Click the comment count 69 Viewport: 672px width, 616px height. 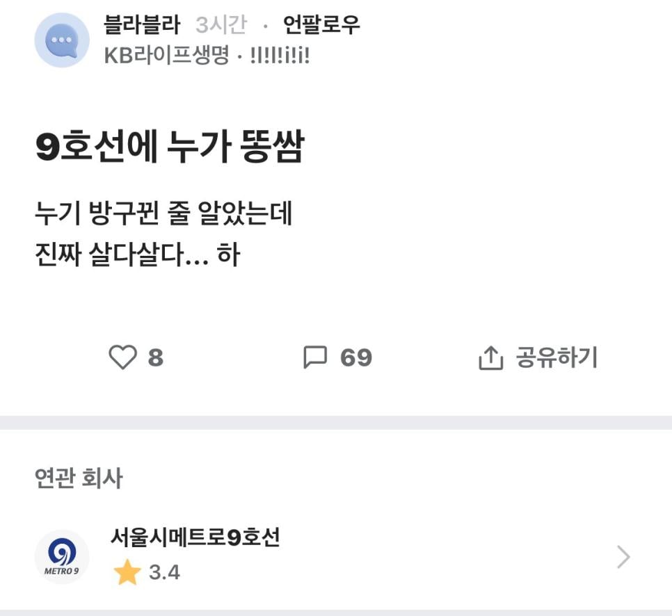point(356,358)
